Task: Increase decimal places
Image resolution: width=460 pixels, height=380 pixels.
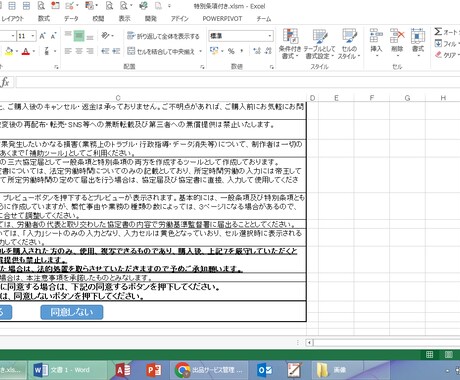Action: (x=257, y=51)
